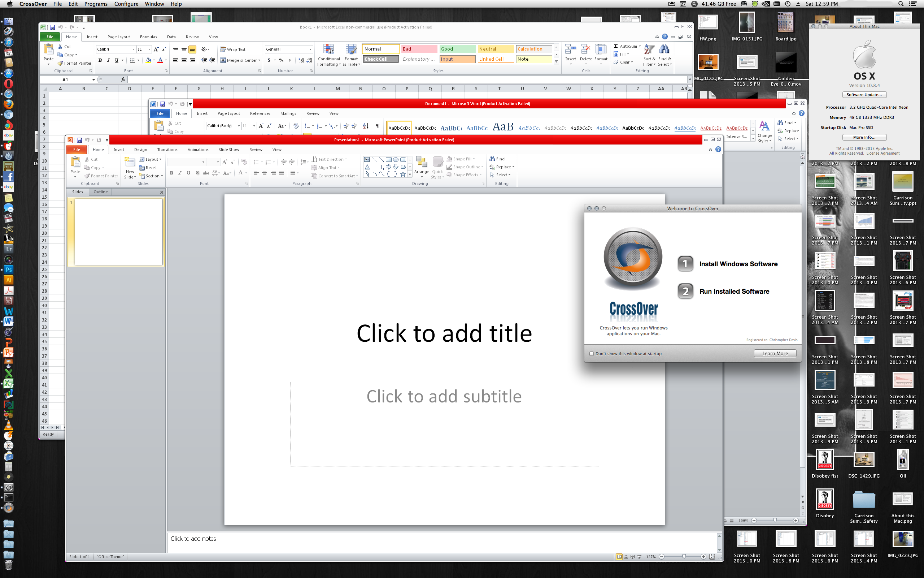Click PowerPoint Help question mark icon
The image size is (924, 578).
[x=718, y=149]
